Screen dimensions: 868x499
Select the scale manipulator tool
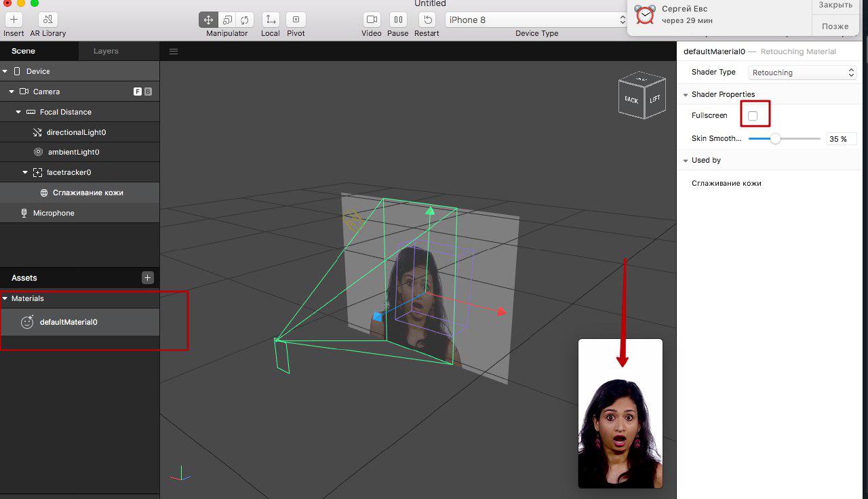click(227, 20)
